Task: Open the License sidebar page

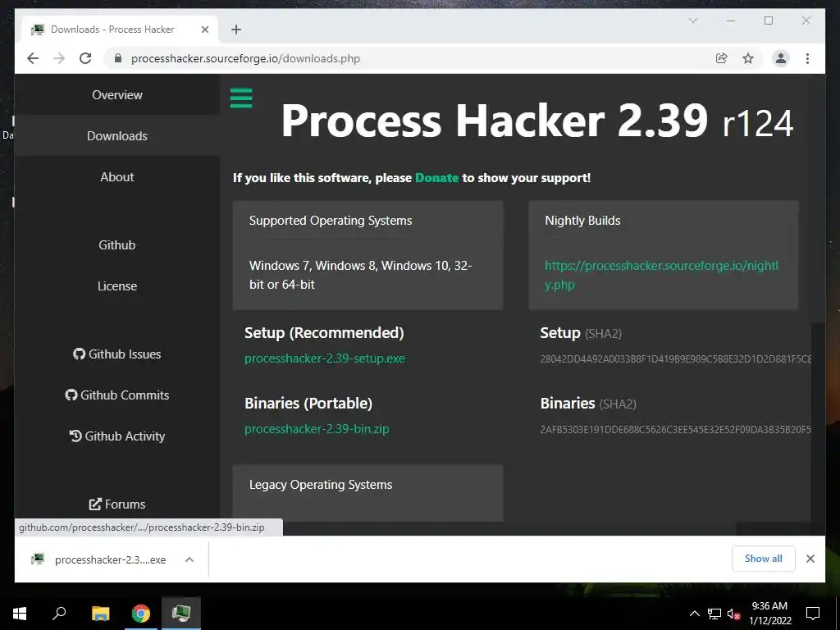Action: pos(116,286)
